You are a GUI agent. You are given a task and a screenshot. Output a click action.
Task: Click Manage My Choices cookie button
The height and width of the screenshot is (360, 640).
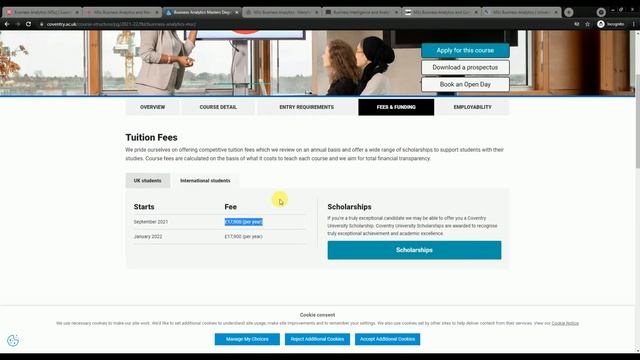coord(247,339)
